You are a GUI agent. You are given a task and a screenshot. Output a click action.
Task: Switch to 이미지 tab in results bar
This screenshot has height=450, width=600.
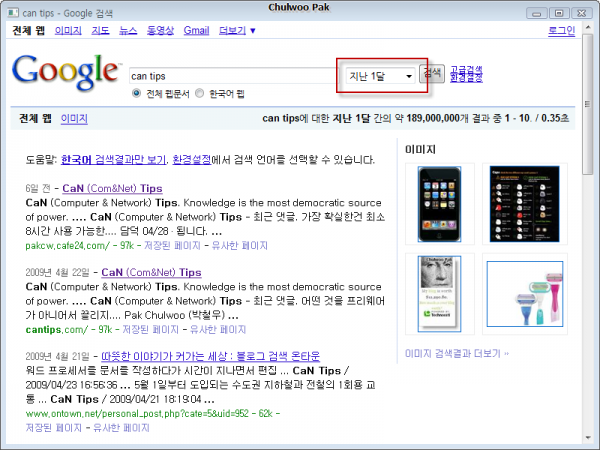[74, 119]
